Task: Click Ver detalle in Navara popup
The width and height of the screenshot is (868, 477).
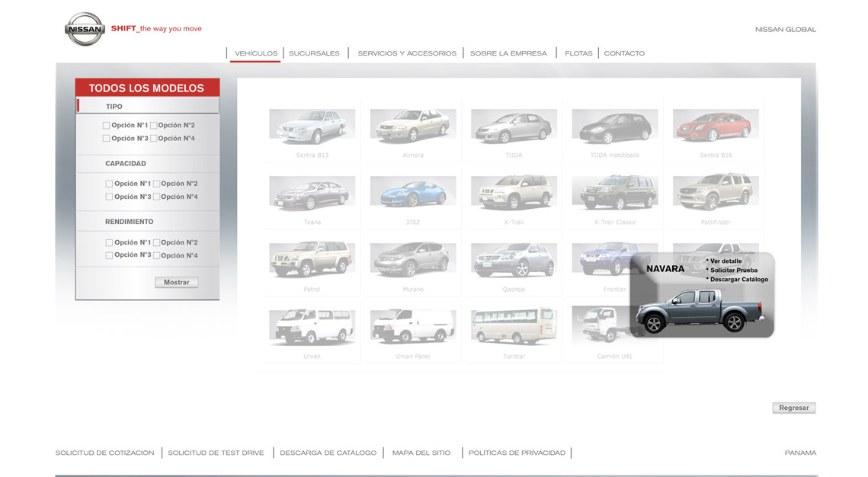Action: point(725,261)
